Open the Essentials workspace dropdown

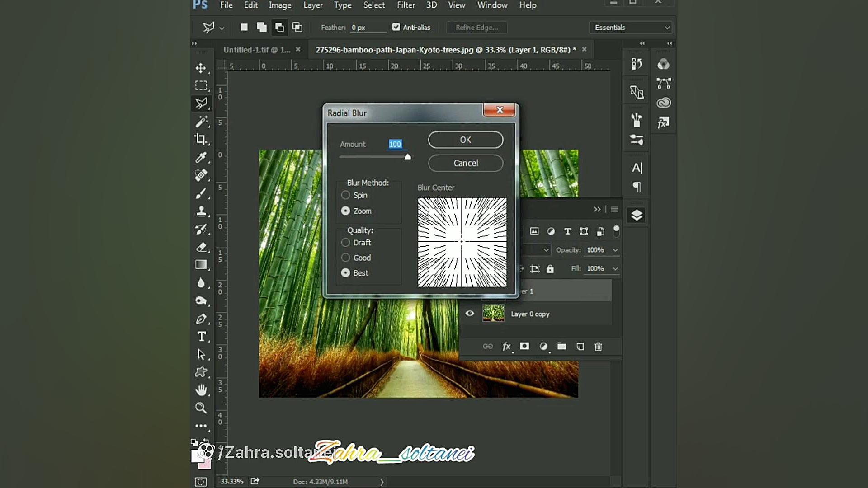(x=631, y=28)
